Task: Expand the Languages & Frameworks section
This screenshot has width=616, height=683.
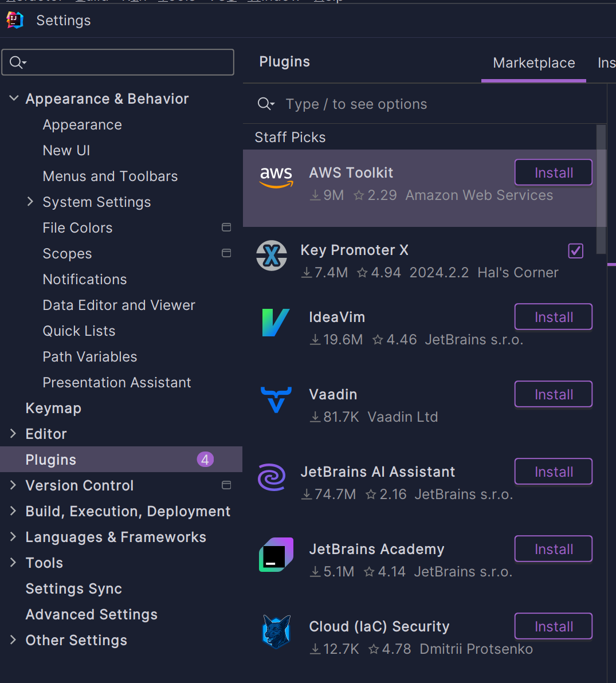Action: 13,537
